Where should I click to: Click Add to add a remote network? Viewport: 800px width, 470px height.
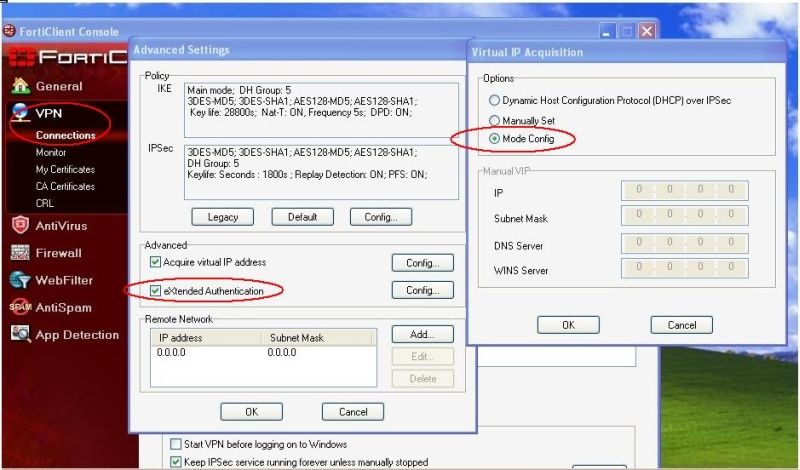pyautogui.click(x=422, y=334)
